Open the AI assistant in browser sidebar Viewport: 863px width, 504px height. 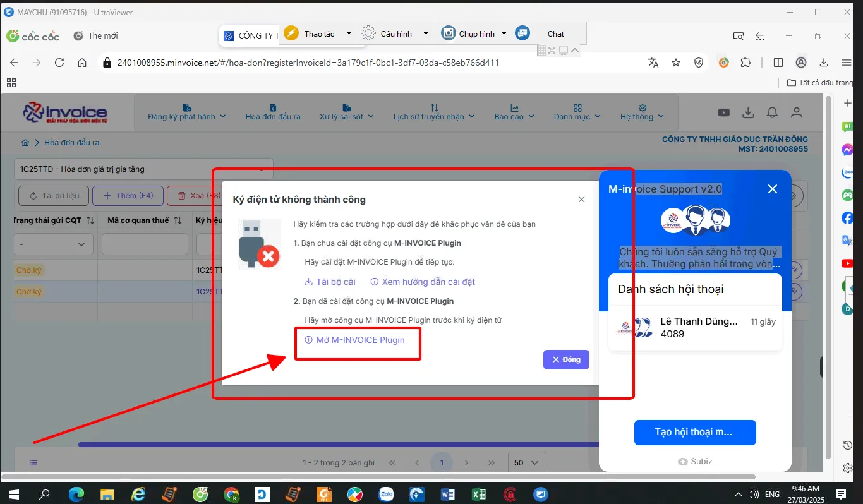[x=847, y=127]
